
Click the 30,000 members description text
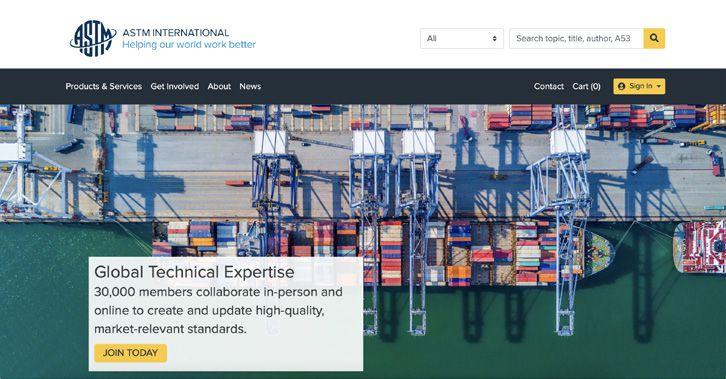point(218,311)
